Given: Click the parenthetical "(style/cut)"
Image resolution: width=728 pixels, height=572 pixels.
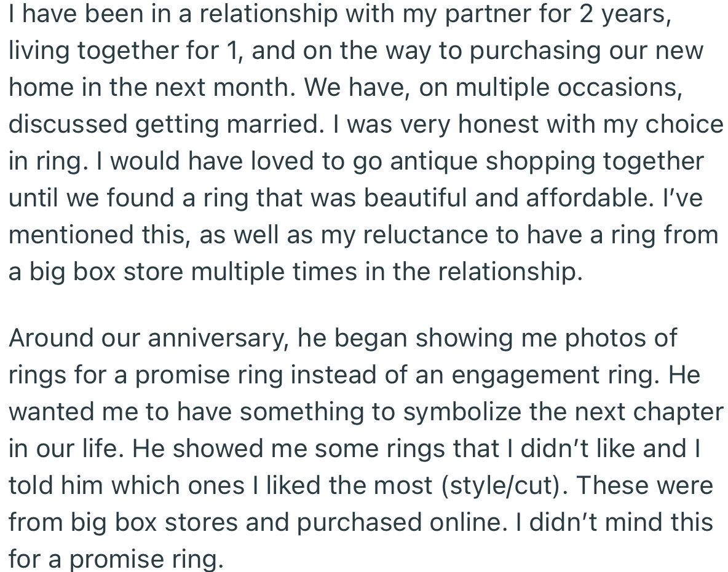Looking at the screenshot, I should coord(507,485).
